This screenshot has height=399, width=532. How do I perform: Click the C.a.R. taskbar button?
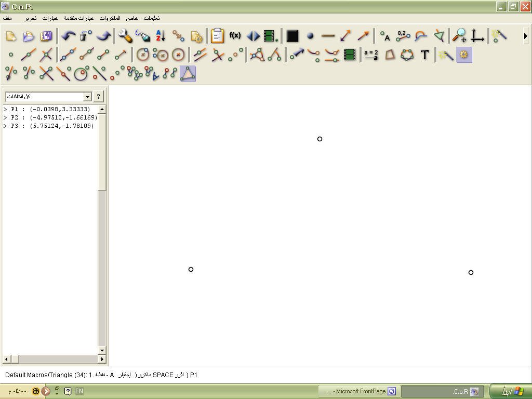click(x=443, y=391)
